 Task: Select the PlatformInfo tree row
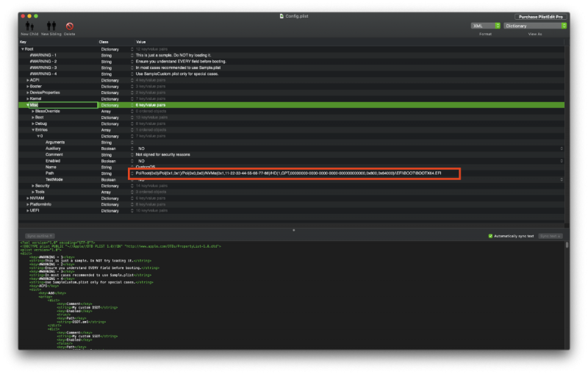click(x=43, y=204)
